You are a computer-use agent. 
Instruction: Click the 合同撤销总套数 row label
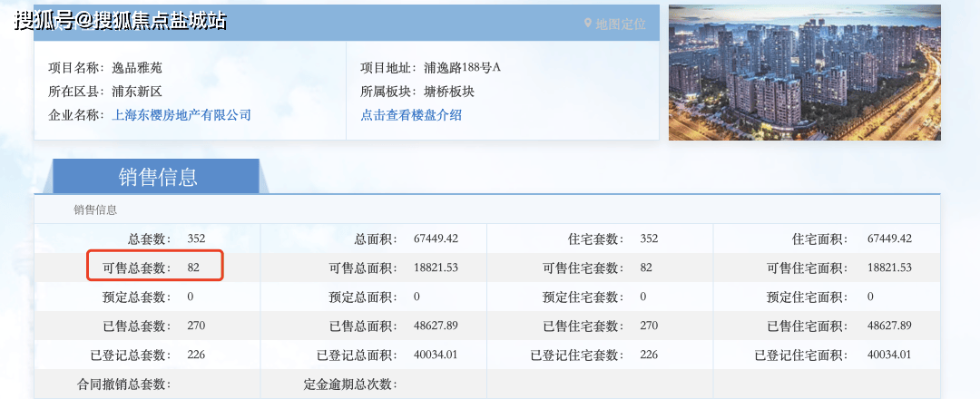[123, 384]
